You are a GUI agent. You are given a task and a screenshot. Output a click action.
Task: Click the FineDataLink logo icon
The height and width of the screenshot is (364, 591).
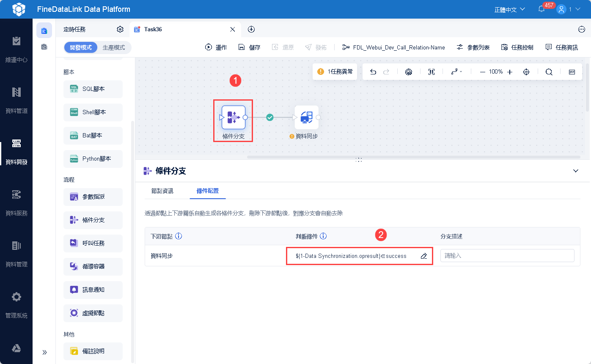coord(19,9)
